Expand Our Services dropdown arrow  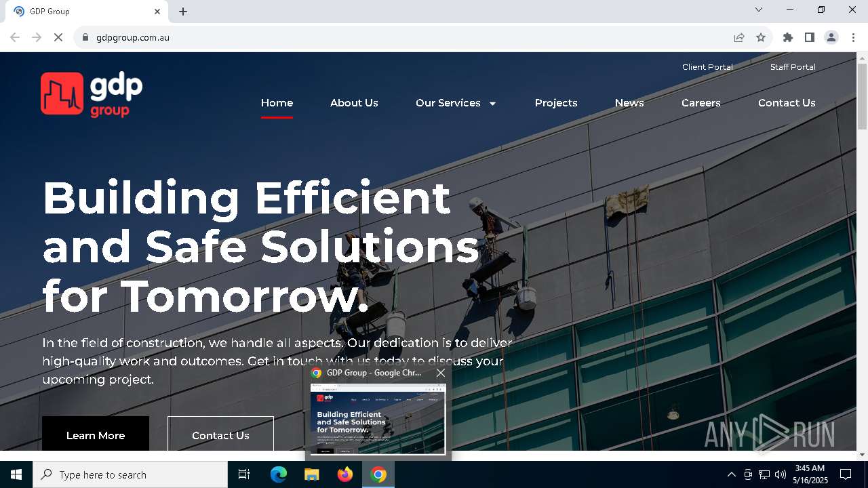coord(492,104)
